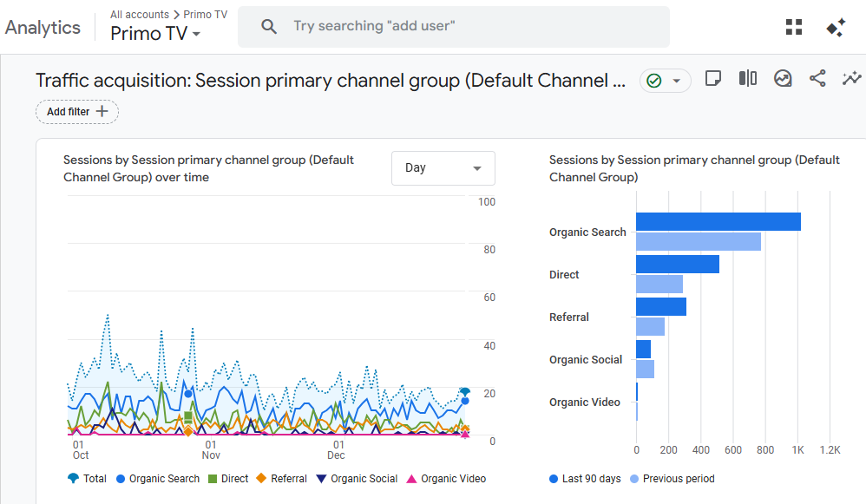Open the Google apps grid icon
866x504 pixels.
(793, 27)
